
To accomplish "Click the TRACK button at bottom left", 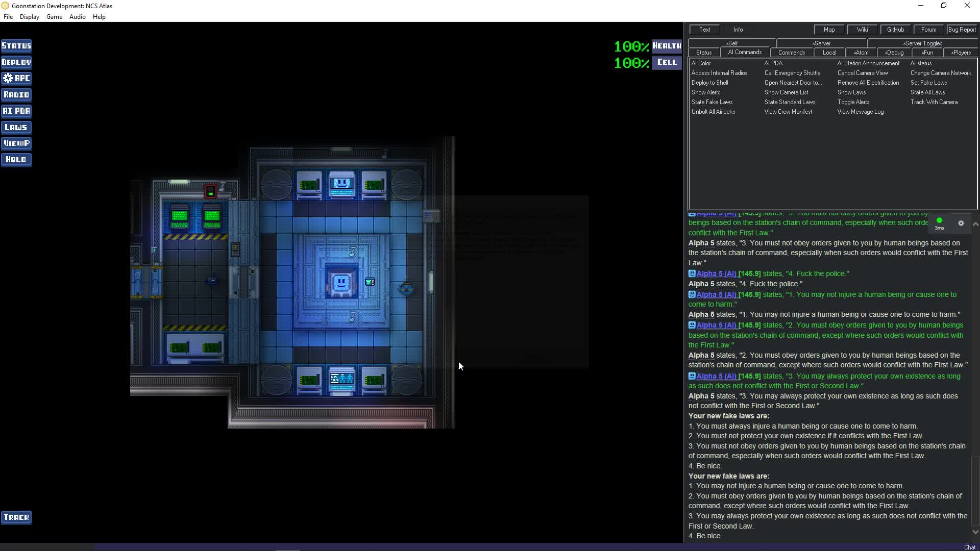I will (16, 517).
